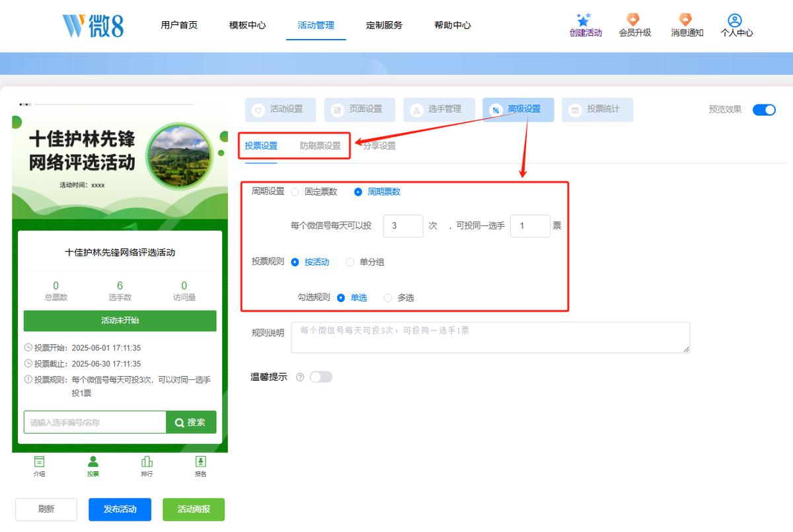
Task: Click the same-contestant votes field showing 1
Action: tap(530, 226)
